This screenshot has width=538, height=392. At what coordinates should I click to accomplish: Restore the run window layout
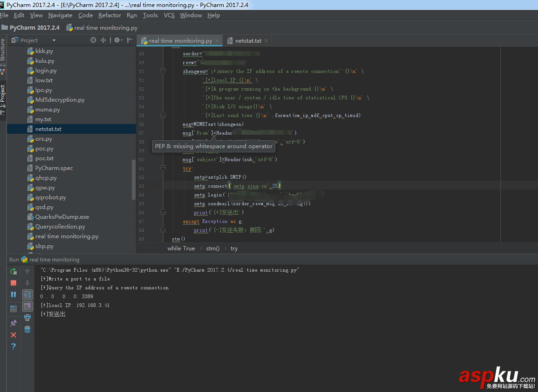click(x=13, y=308)
